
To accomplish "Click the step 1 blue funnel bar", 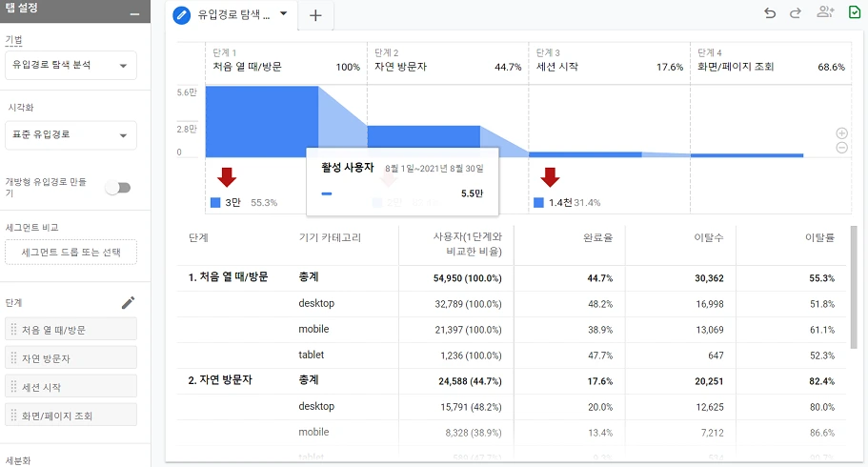I will 262,121.
